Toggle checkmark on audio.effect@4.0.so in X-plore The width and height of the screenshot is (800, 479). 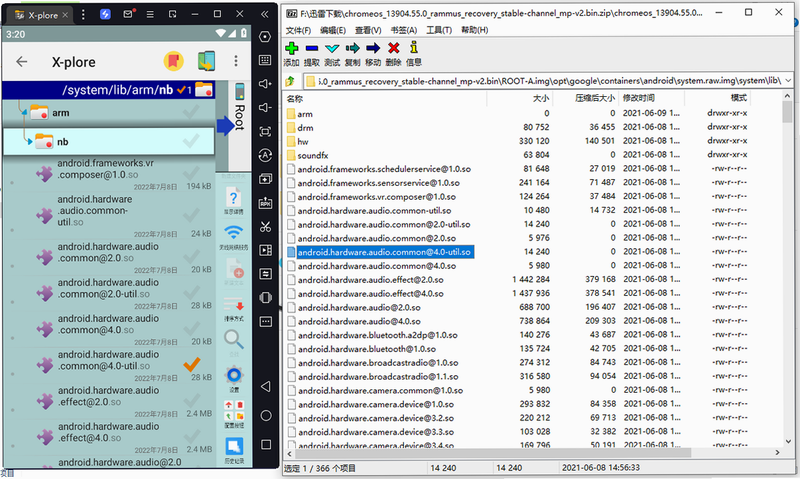(x=192, y=436)
